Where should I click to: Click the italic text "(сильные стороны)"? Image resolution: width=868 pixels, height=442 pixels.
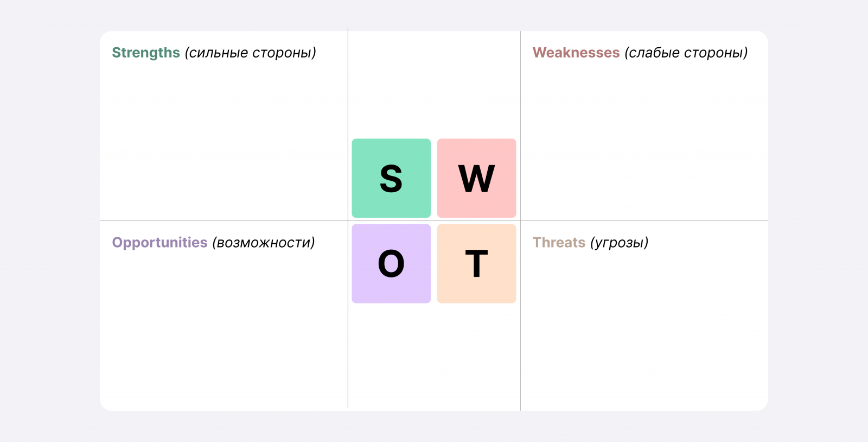pos(250,53)
